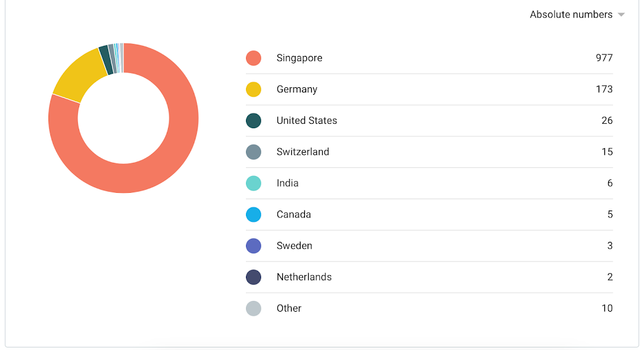Viewport: 644px width, 350px height.
Task: Click the Netherlands navy legend dot
Action: 253,277
